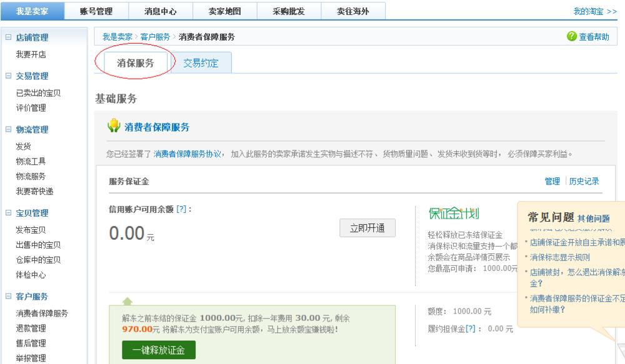Screen dimensions: 625x364
Task: Open the 查看帮助 link
Action: pyautogui.click(x=594, y=37)
